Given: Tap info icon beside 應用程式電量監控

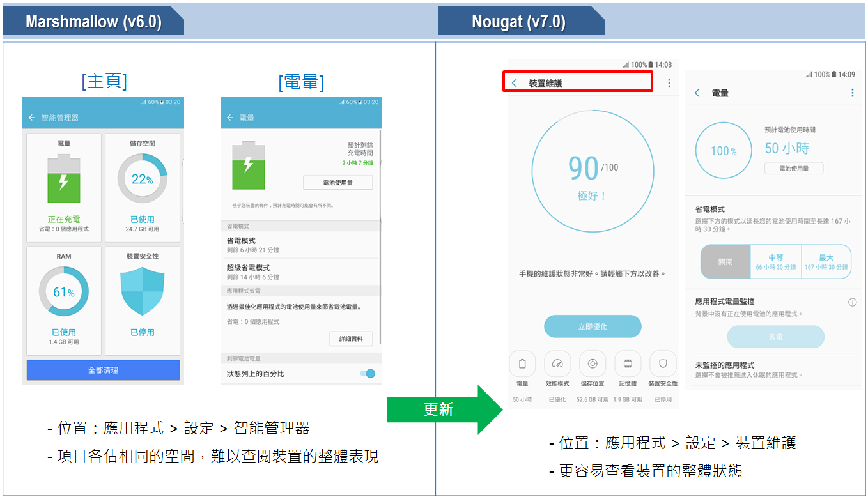Looking at the screenshot, I should click(x=852, y=302).
